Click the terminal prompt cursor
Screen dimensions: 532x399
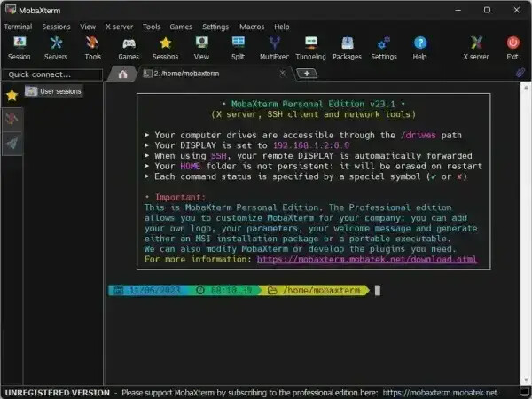(x=378, y=291)
